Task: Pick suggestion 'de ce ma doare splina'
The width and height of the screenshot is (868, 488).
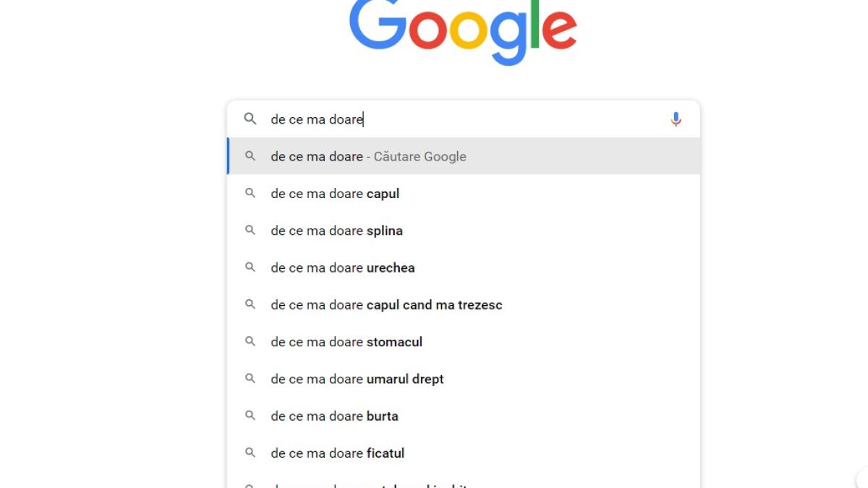Action: click(x=336, y=231)
